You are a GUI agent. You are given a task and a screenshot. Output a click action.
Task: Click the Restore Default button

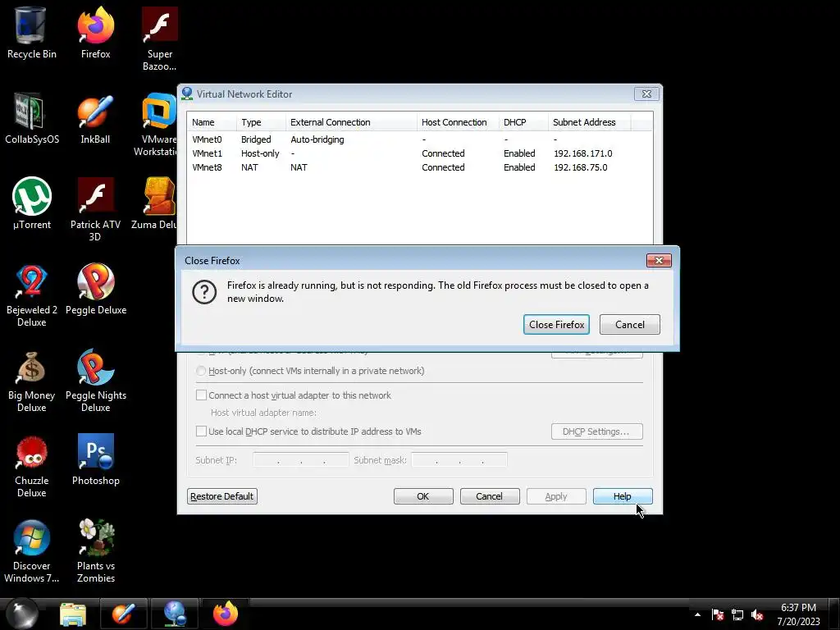pyautogui.click(x=221, y=496)
